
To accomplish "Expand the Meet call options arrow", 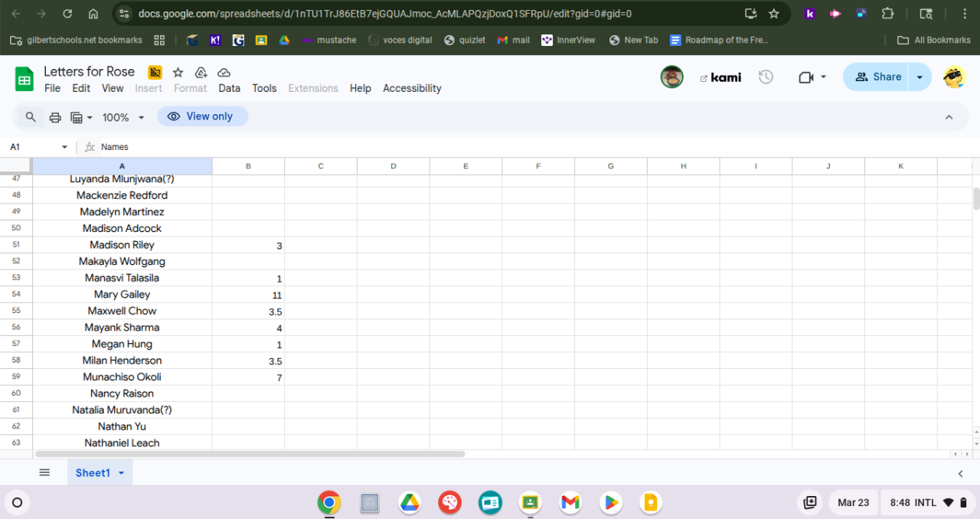I will [824, 77].
